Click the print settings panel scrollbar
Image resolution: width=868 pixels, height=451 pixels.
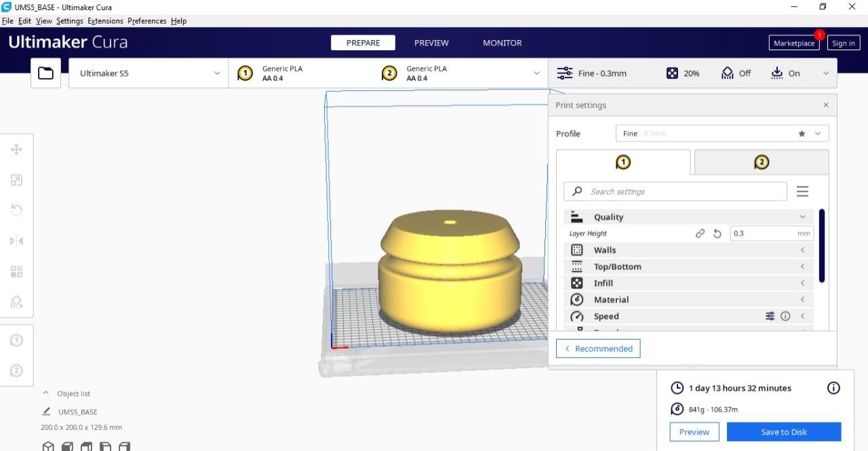coord(822,246)
